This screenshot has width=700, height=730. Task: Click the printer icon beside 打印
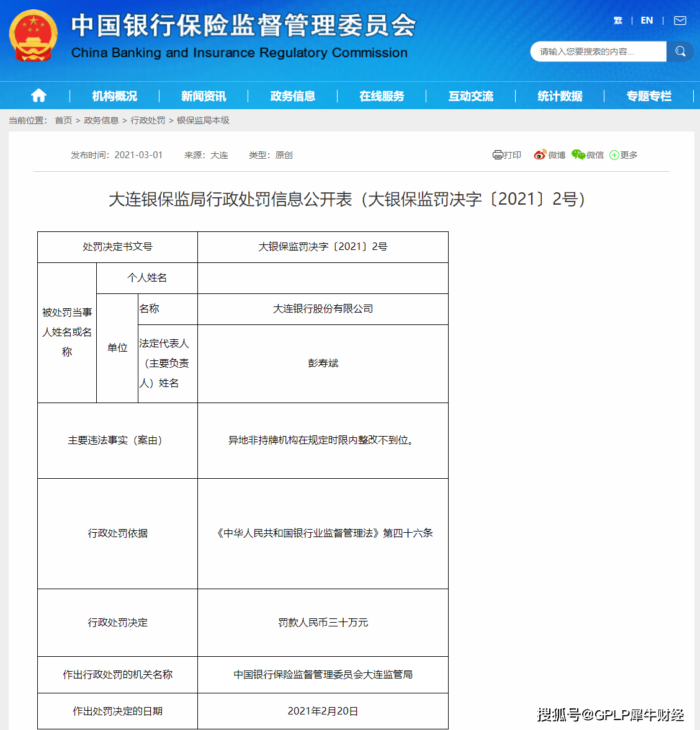coord(498,155)
